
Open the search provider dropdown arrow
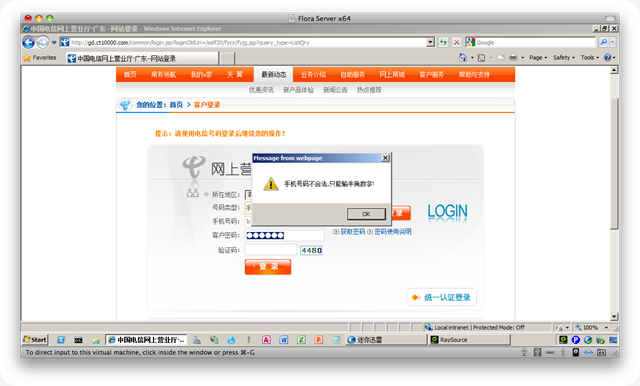click(x=612, y=42)
